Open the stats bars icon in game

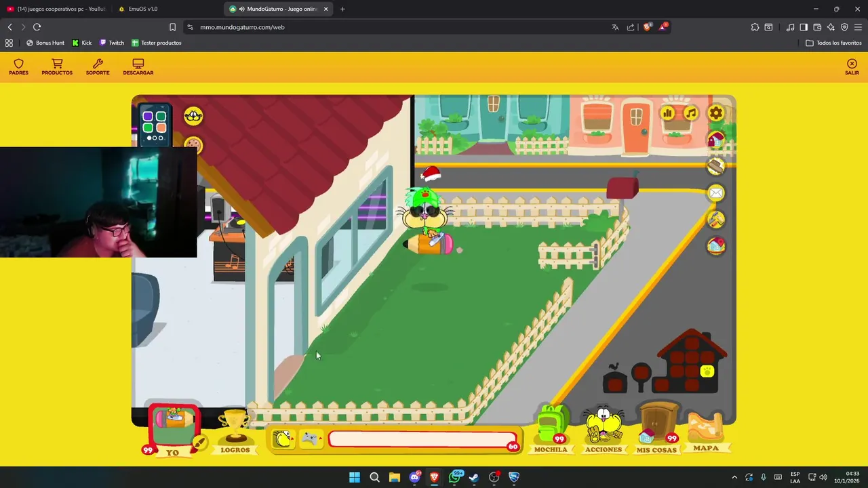(668, 113)
